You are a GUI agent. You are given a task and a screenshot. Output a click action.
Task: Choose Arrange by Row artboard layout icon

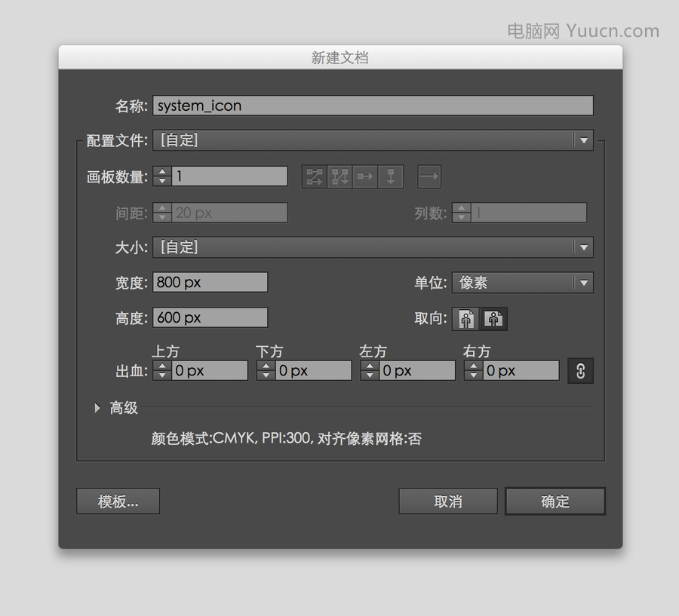365,176
